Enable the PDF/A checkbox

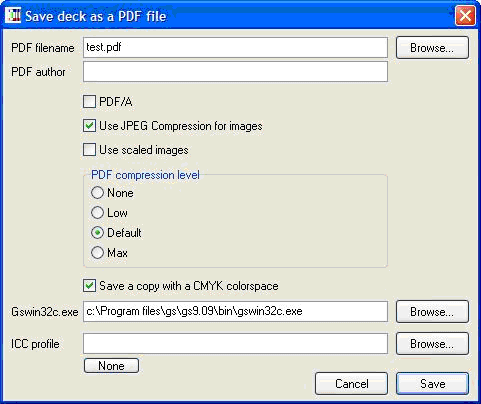click(89, 102)
